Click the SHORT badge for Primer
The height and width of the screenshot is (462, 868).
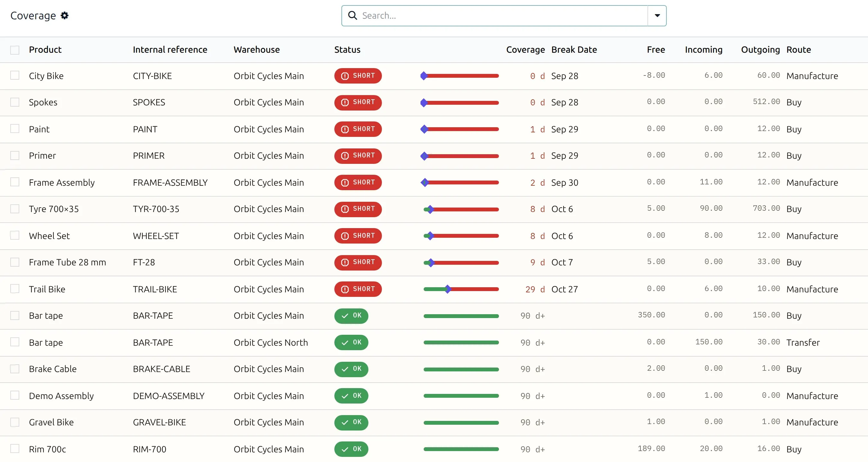(358, 156)
